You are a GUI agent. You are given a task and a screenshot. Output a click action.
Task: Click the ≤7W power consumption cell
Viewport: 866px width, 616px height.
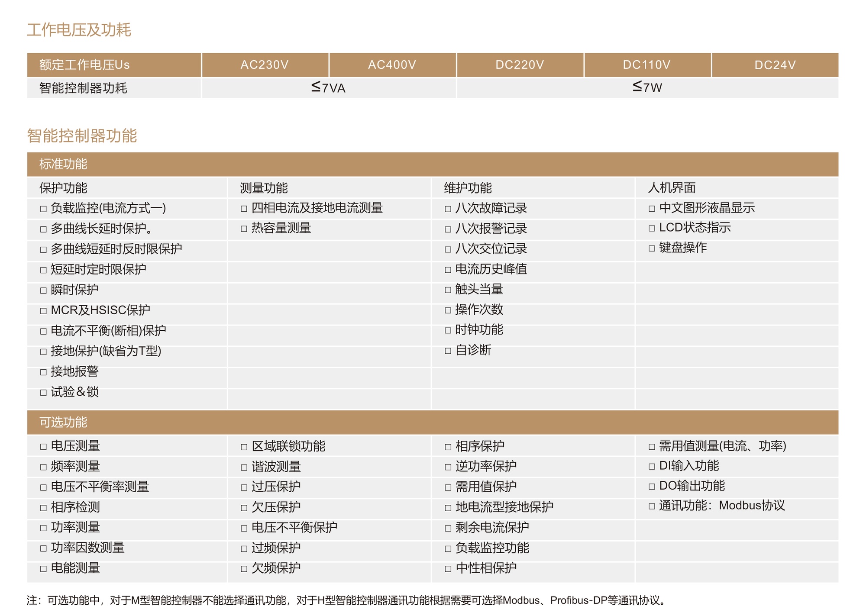click(x=647, y=88)
